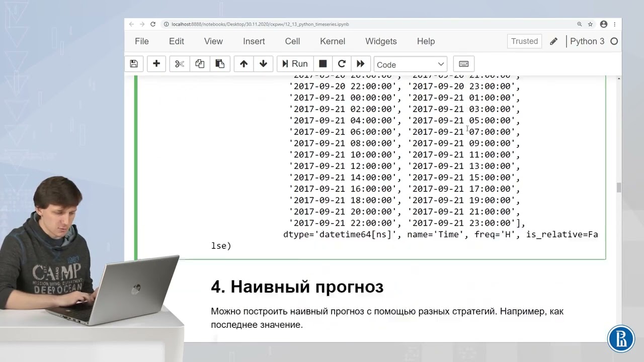The width and height of the screenshot is (644, 362).
Task: Reload the browser page
Action: pyautogui.click(x=153, y=24)
